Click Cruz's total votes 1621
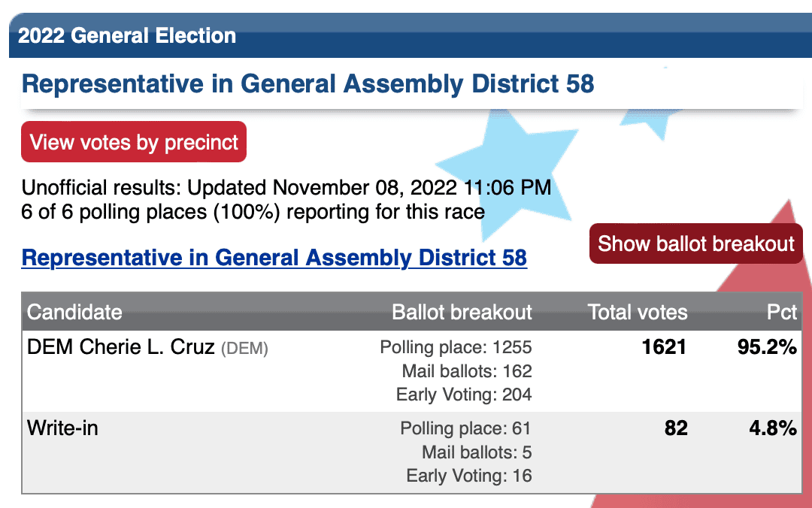 [x=665, y=347]
